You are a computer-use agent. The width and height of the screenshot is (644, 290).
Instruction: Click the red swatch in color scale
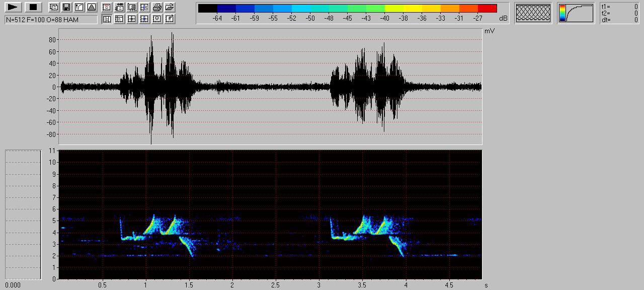pyautogui.click(x=487, y=8)
